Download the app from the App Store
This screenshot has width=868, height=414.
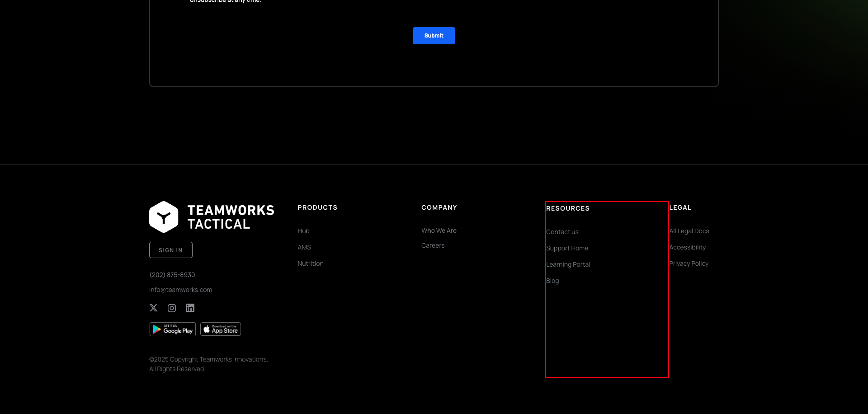(220, 329)
